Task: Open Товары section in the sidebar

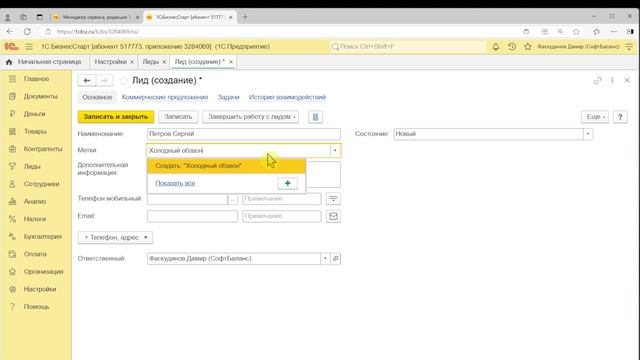Action: point(36,131)
